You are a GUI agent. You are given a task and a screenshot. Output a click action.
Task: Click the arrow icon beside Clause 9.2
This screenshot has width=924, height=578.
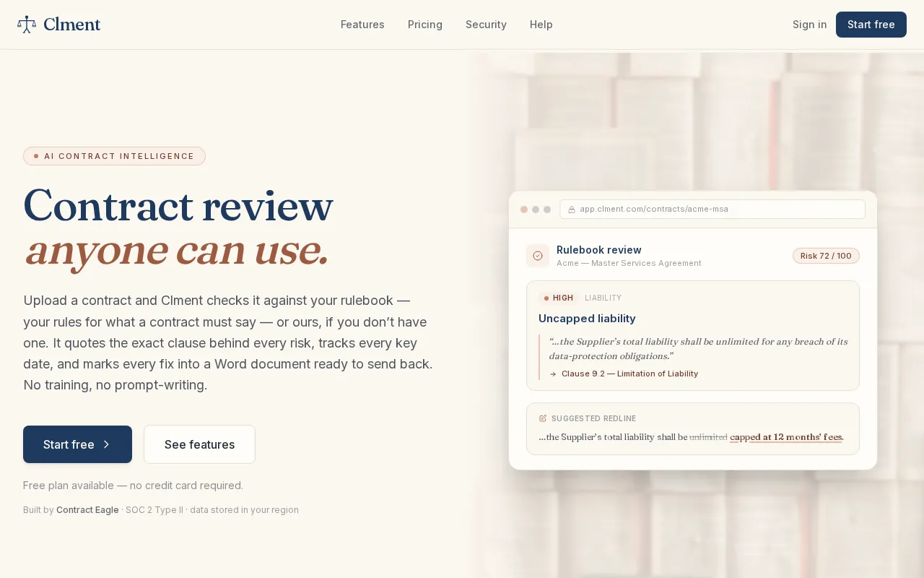553,374
